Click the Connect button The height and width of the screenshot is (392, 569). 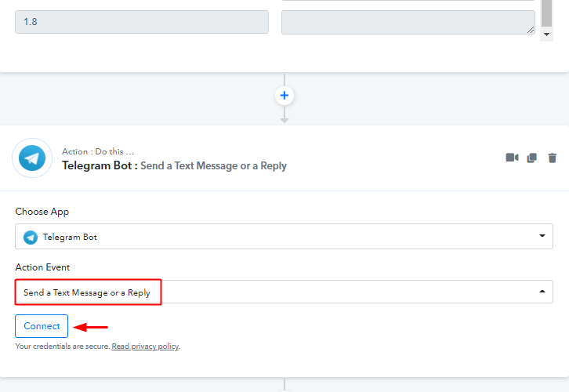[42, 326]
